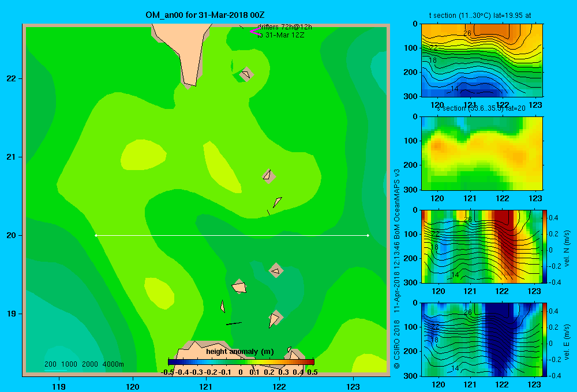The width and height of the screenshot is (577, 392).
Task: Click the vertical CSIRO BoM OceanMAPS credit text
Action: [x=397, y=269]
